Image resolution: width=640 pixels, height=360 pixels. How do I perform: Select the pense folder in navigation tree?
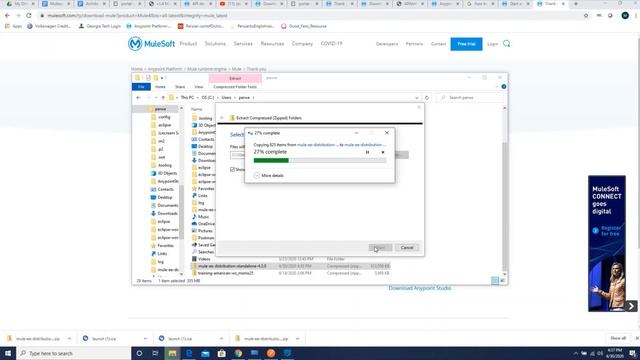160,109
